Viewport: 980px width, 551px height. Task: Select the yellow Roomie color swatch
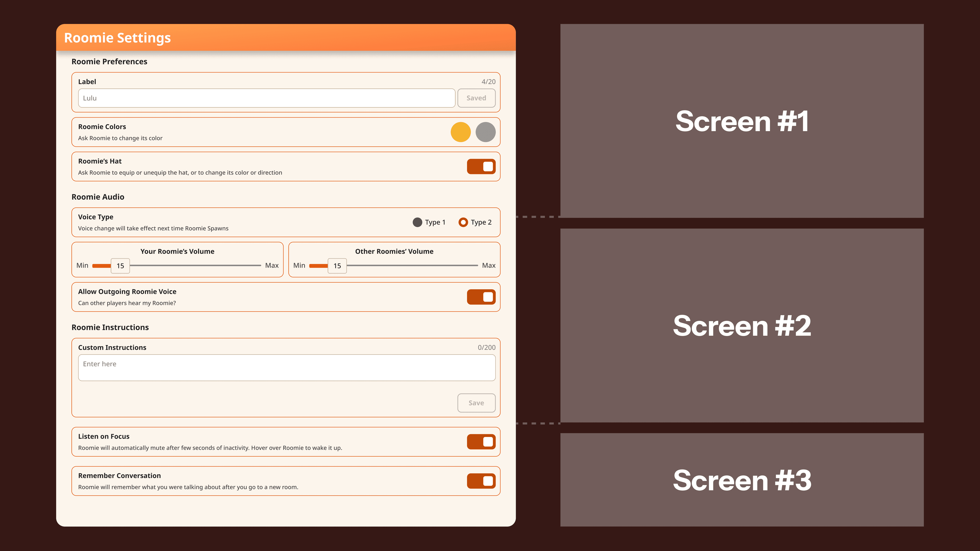[461, 132]
